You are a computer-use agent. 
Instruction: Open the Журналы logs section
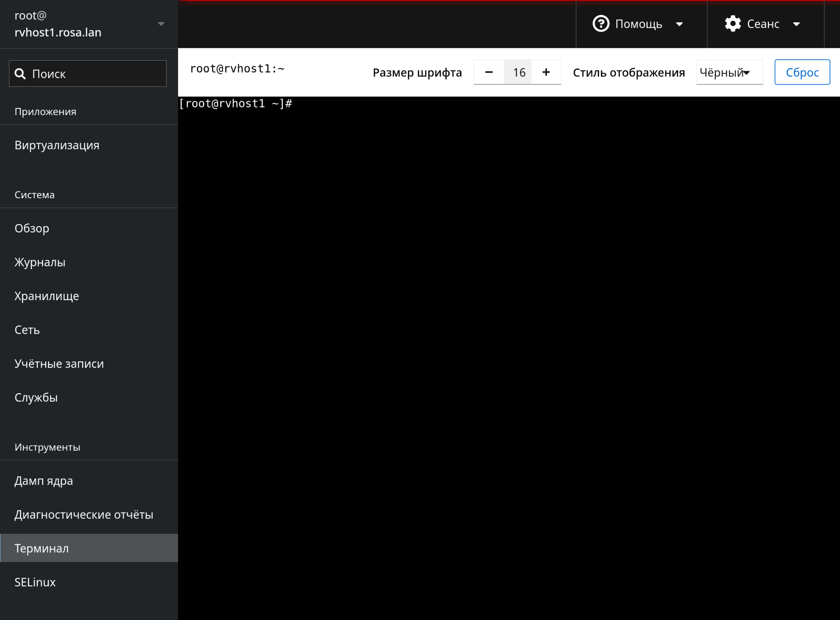40,262
